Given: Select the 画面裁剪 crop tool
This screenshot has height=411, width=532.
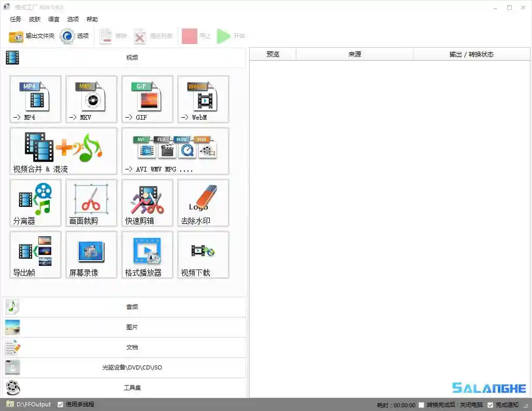Looking at the screenshot, I should point(91,203).
